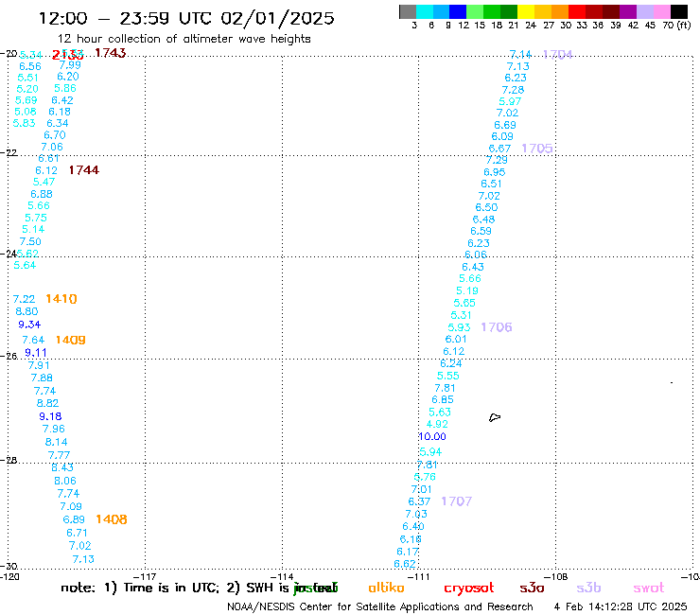Select the orange '1410' time label

61,299
